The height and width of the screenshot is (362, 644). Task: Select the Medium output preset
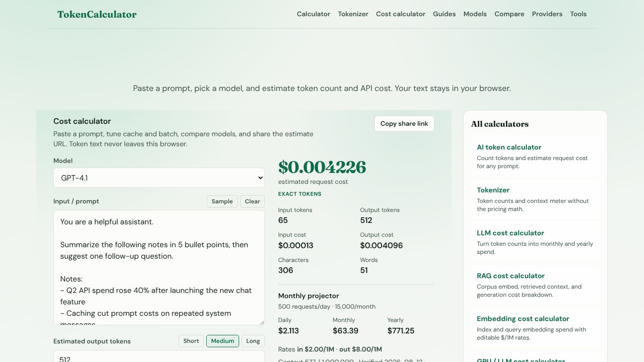(222, 341)
